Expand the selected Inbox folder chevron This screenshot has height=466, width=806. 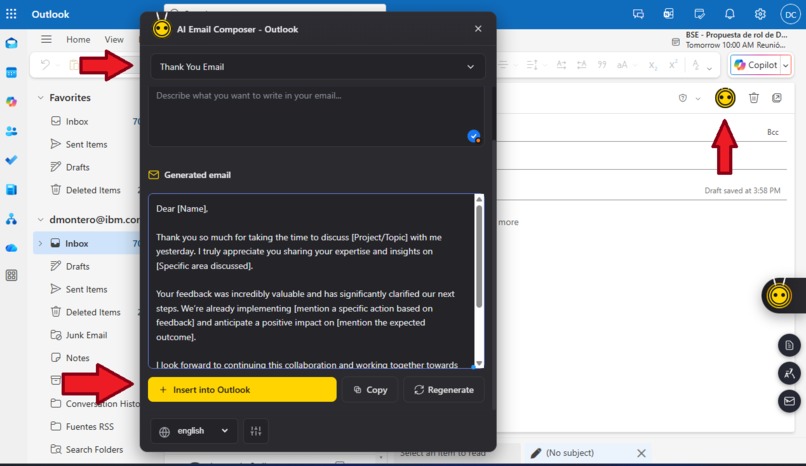(41, 244)
